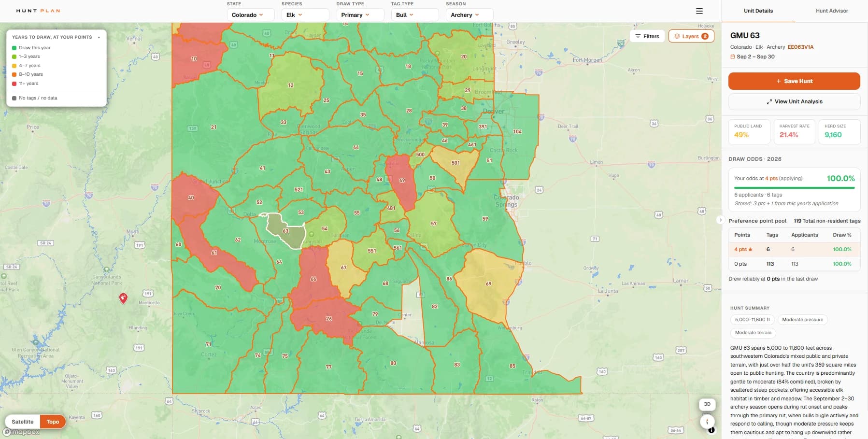This screenshot has height=439, width=868.
Task: Click the Harvest Rate 21.4% card
Action: [794, 132]
